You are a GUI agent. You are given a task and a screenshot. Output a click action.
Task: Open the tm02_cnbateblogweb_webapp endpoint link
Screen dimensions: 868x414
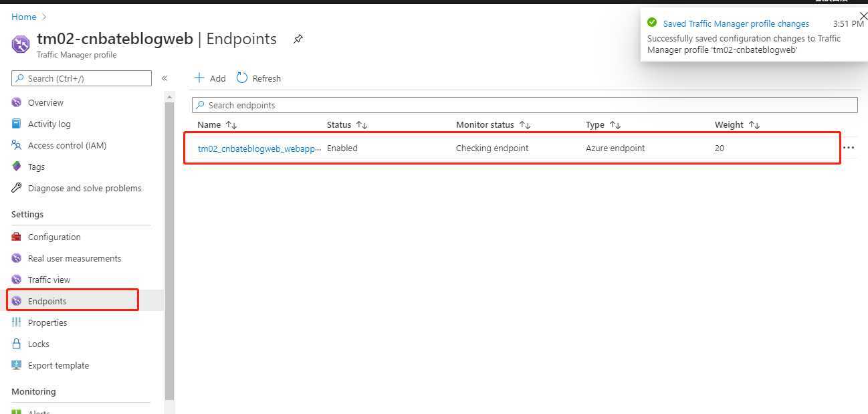click(x=259, y=148)
